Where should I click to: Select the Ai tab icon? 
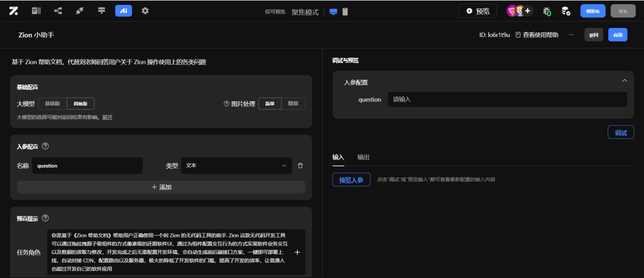(123, 11)
